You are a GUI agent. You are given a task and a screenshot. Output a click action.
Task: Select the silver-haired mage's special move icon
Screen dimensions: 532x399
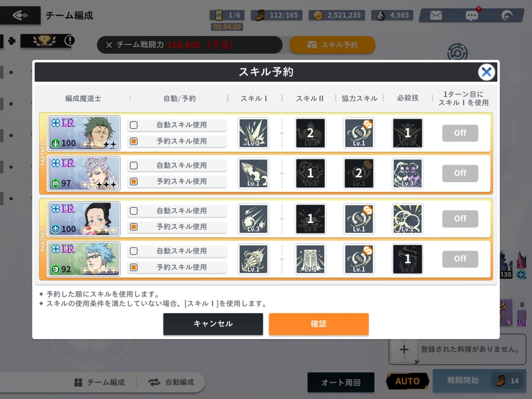point(407,173)
